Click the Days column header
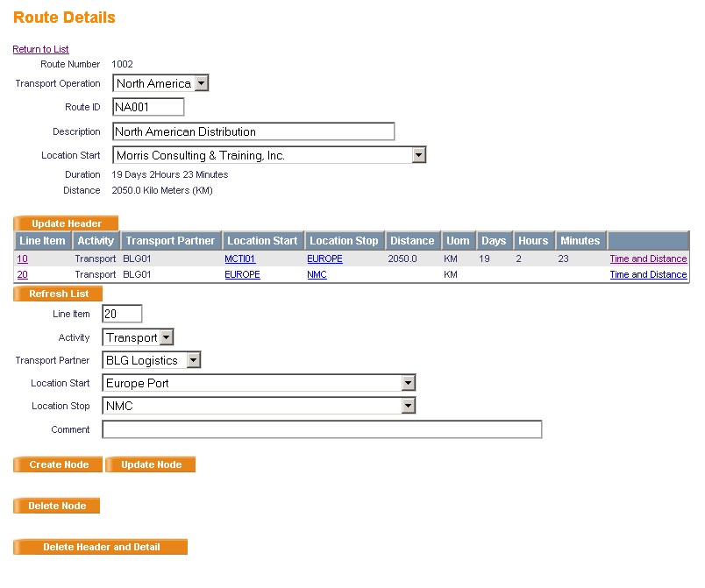The height and width of the screenshot is (588, 705). 494,241
